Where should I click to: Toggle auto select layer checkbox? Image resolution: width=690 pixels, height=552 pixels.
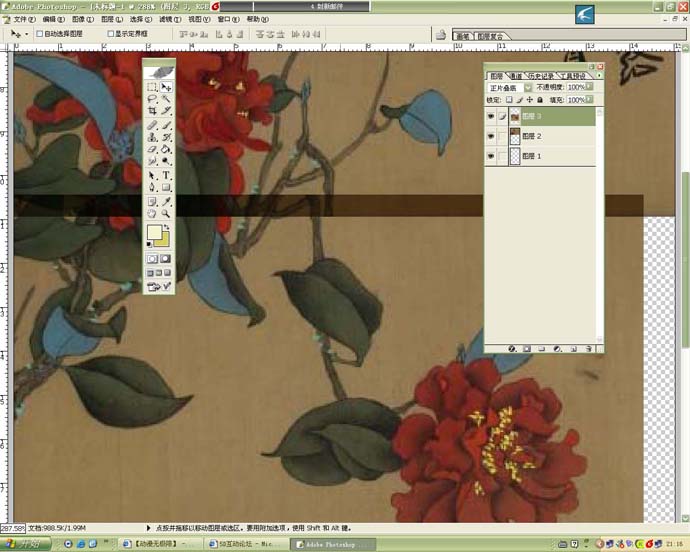[40, 34]
